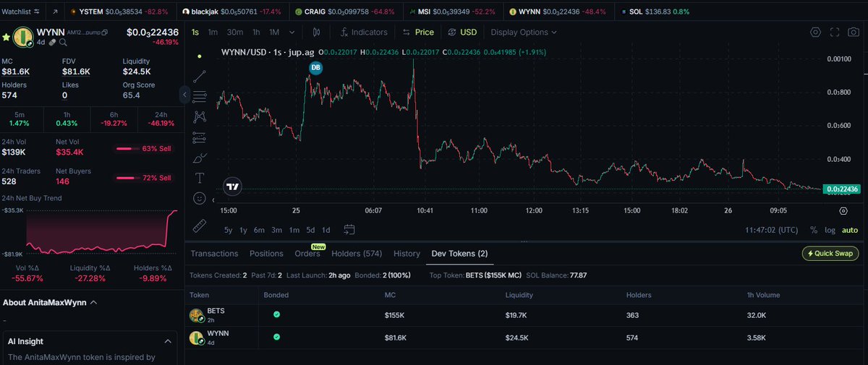Select YSTEM in the watchlist bar
Image resolution: width=868 pixels, height=365 pixels.
[x=124, y=12]
